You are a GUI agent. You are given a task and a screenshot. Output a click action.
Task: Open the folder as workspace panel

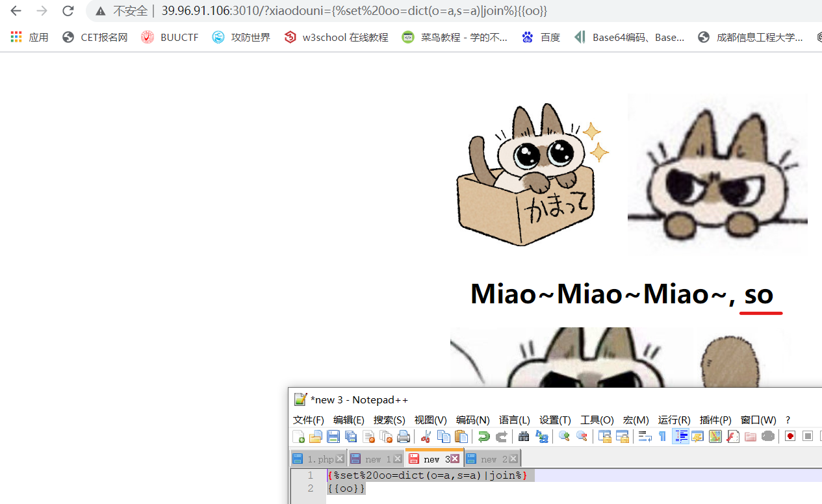pos(751,436)
